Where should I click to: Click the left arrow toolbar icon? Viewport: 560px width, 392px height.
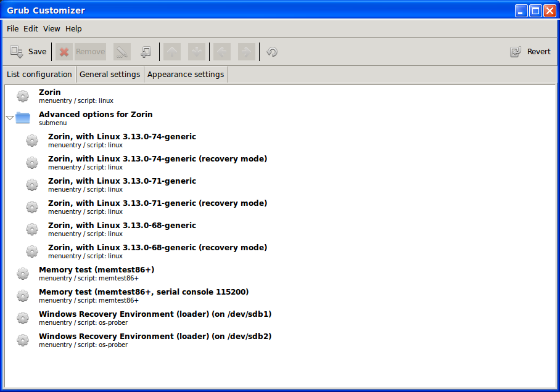click(222, 52)
